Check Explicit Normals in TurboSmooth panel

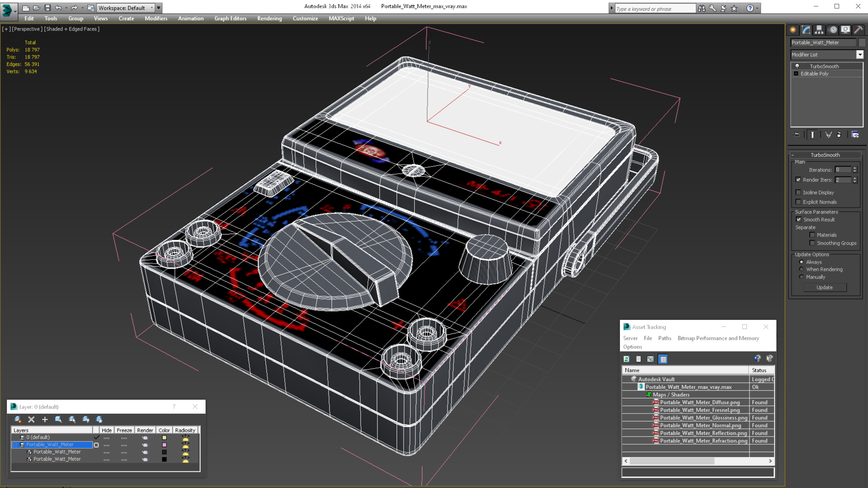tap(798, 202)
